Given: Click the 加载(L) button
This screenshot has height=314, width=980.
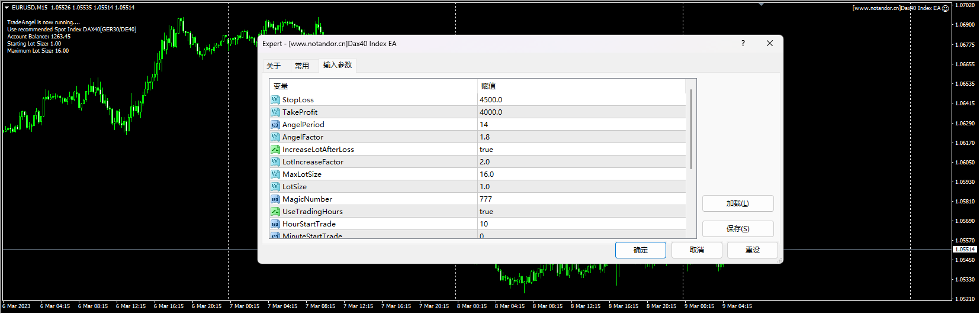Looking at the screenshot, I should point(738,203).
